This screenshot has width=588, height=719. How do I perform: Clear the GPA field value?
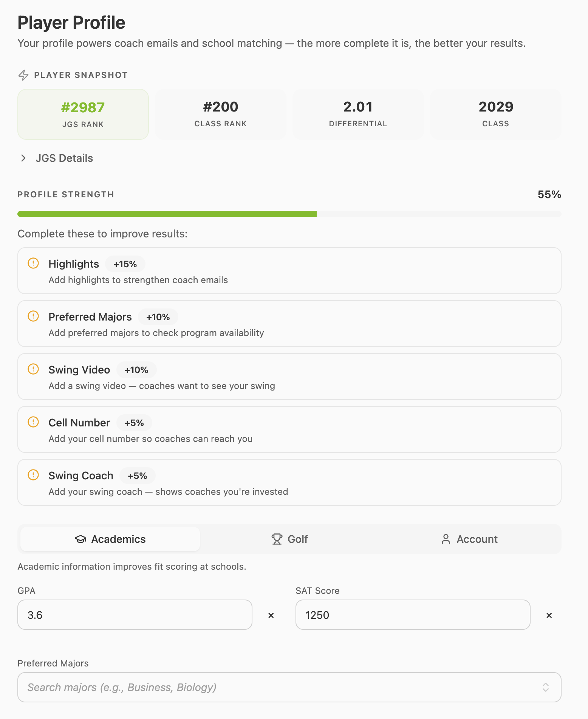[271, 615]
